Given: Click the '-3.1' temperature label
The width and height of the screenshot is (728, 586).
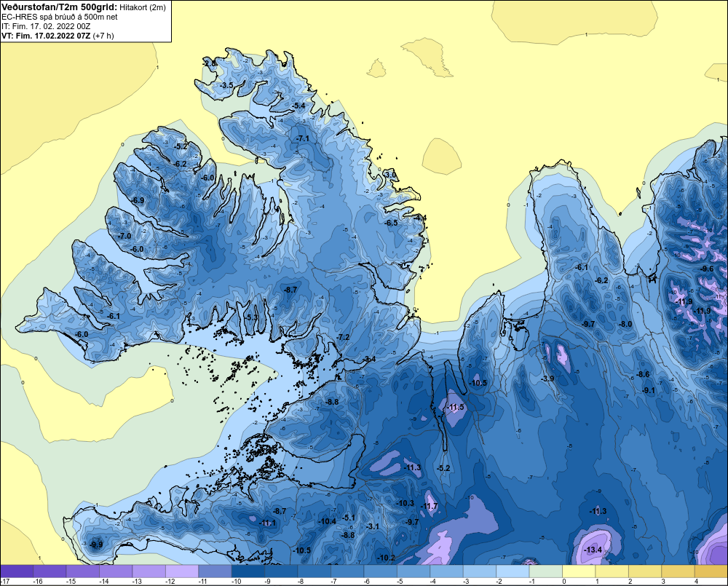Looking at the screenshot, I should [372, 526].
